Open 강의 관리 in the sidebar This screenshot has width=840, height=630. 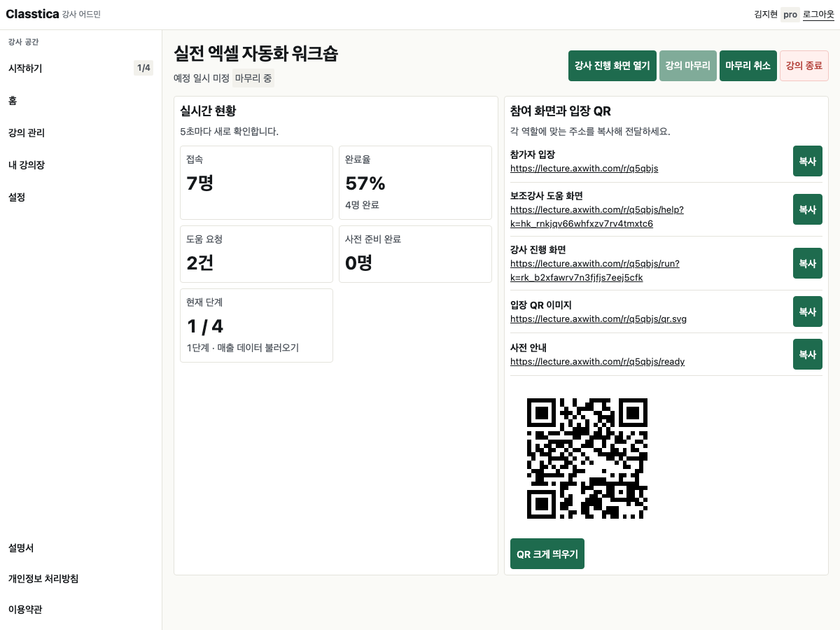[80, 132]
